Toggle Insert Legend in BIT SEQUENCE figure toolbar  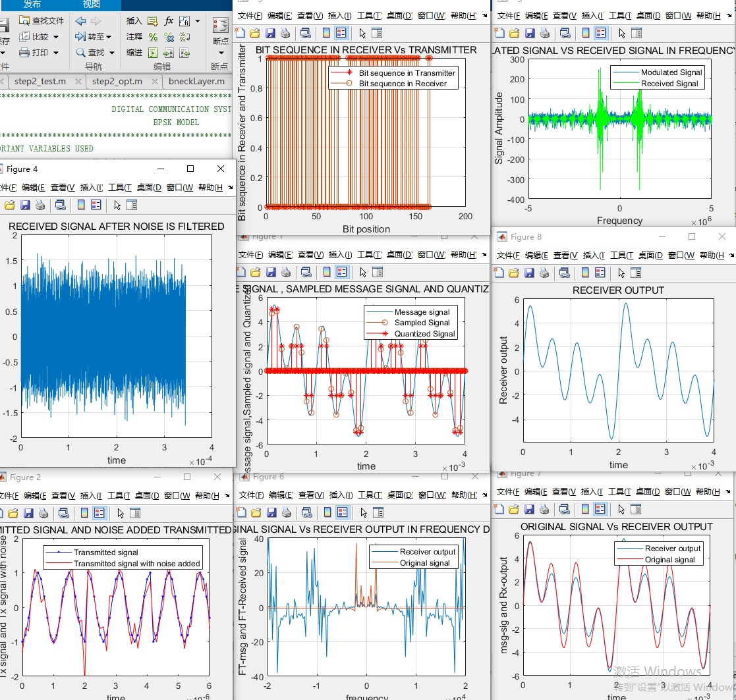(x=341, y=33)
